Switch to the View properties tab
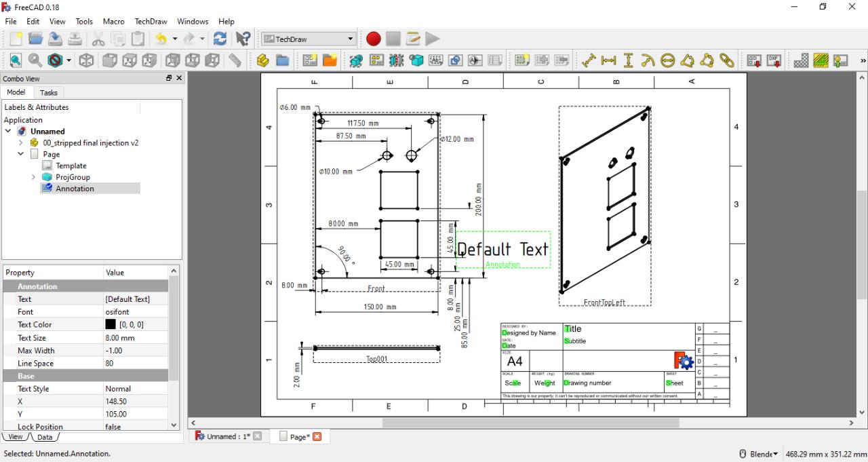 [x=16, y=437]
